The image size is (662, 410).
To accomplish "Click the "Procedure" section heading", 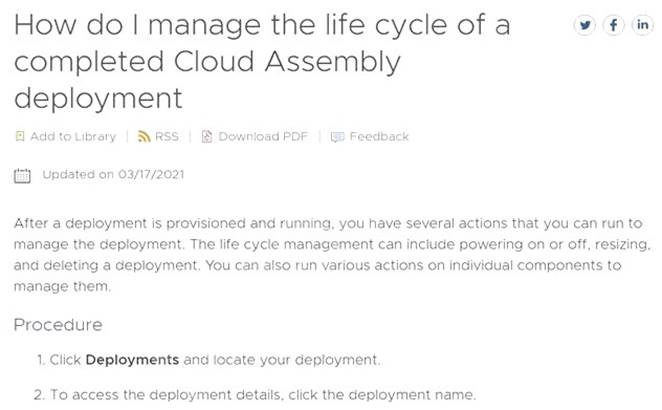I will pos(58,325).
